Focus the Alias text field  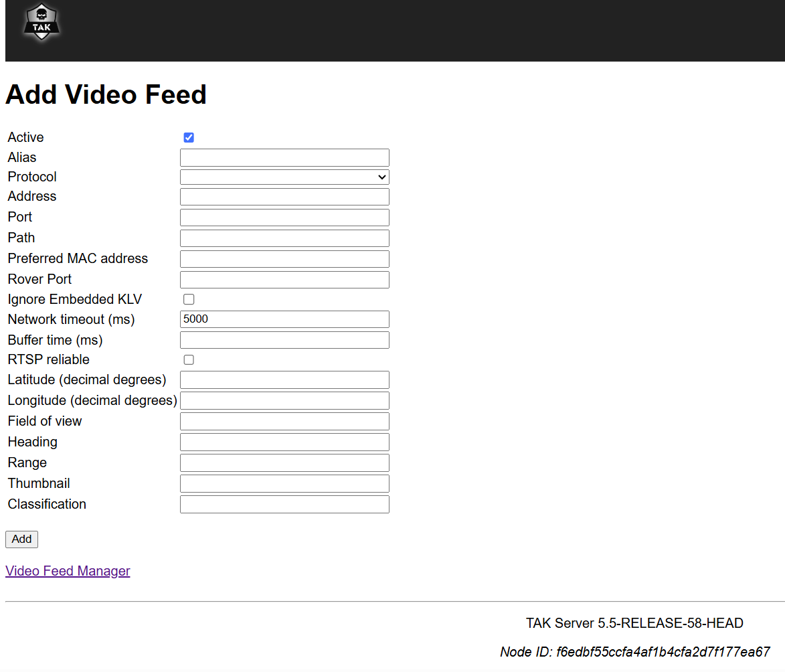284,158
